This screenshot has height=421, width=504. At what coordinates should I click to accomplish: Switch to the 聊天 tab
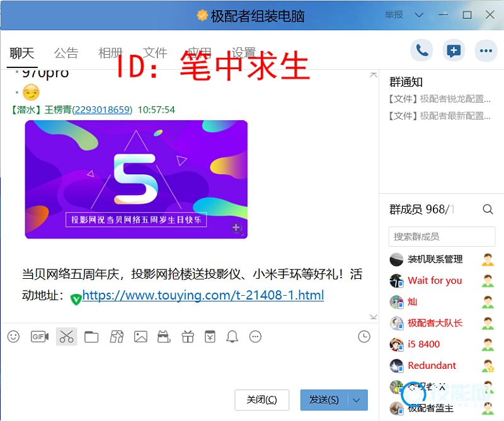(22, 53)
